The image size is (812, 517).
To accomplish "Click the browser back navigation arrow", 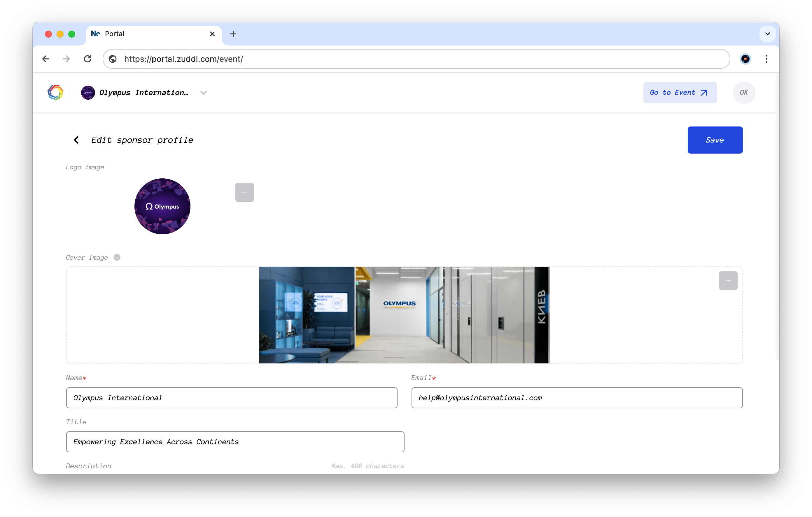I will coord(46,59).
